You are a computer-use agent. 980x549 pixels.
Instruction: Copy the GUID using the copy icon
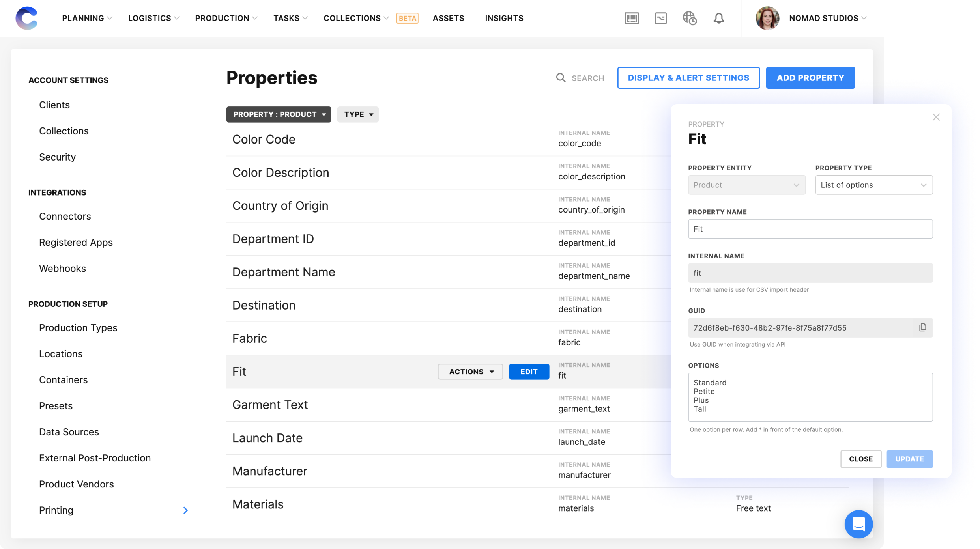coord(922,327)
